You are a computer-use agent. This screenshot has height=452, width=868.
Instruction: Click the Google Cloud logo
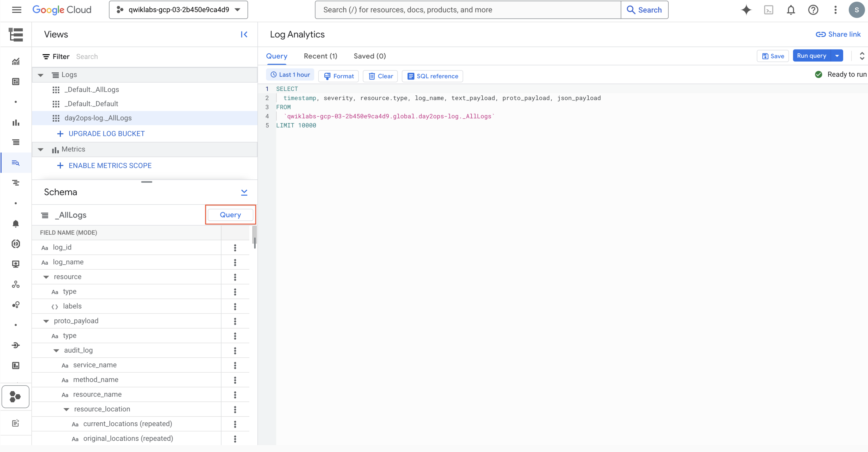point(62,10)
